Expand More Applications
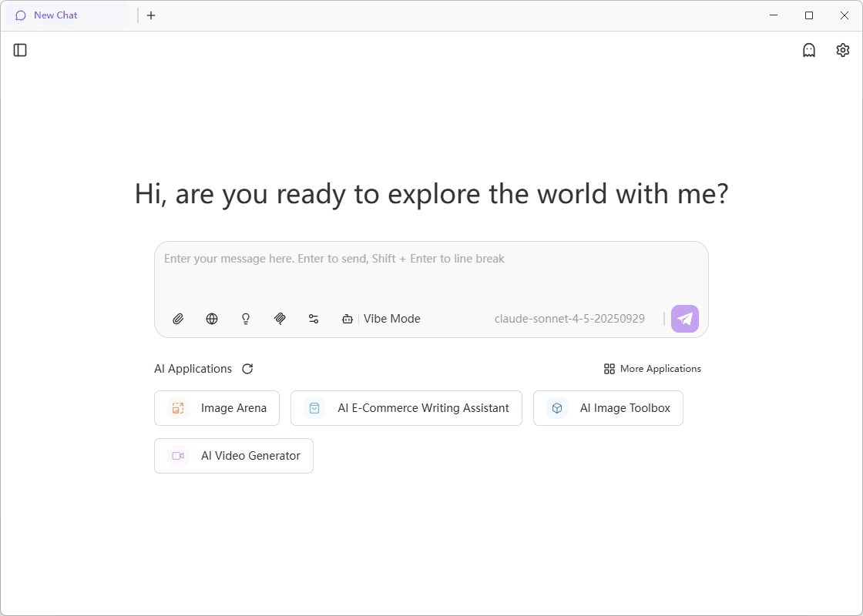The image size is (863, 616). (653, 369)
